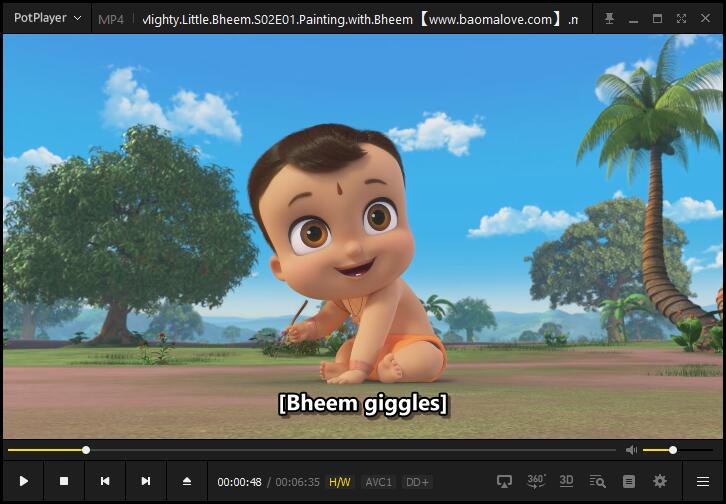Enter fullscreen mode using the title bar icon
Image resolution: width=726 pixels, height=504 pixels.
681,19
